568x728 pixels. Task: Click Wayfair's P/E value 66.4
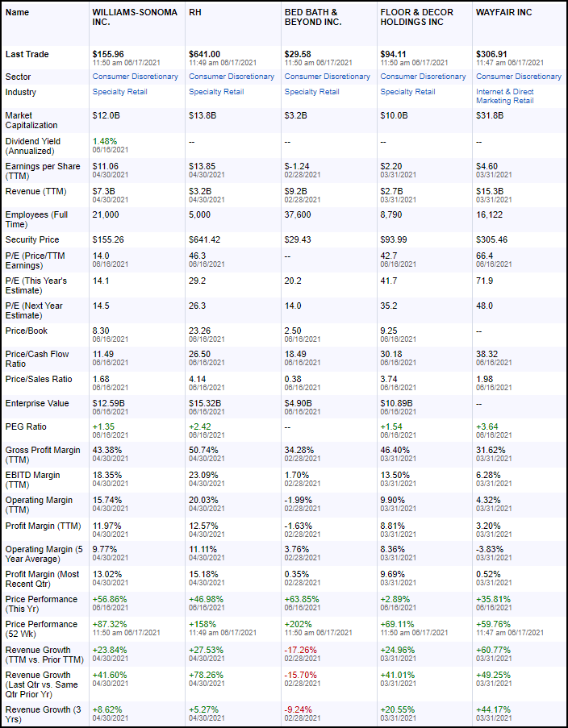[484, 256]
